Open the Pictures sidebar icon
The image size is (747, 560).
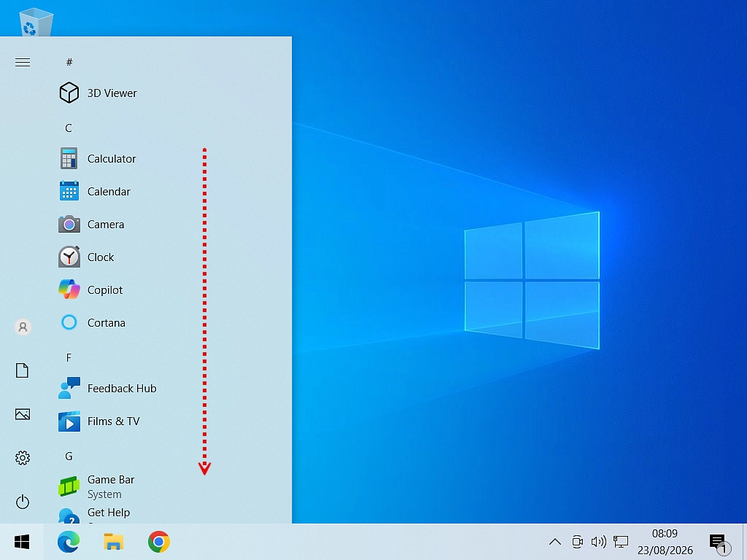(x=23, y=414)
